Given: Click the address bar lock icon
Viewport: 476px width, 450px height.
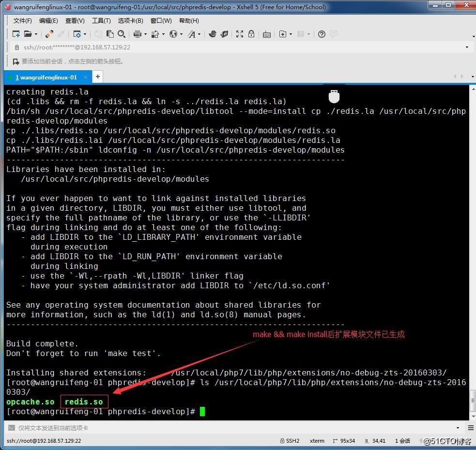Looking at the screenshot, I should pos(17,47).
